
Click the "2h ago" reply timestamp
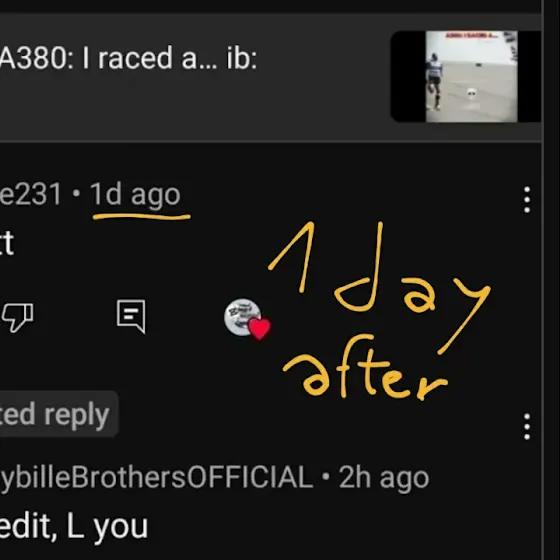[x=384, y=478]
